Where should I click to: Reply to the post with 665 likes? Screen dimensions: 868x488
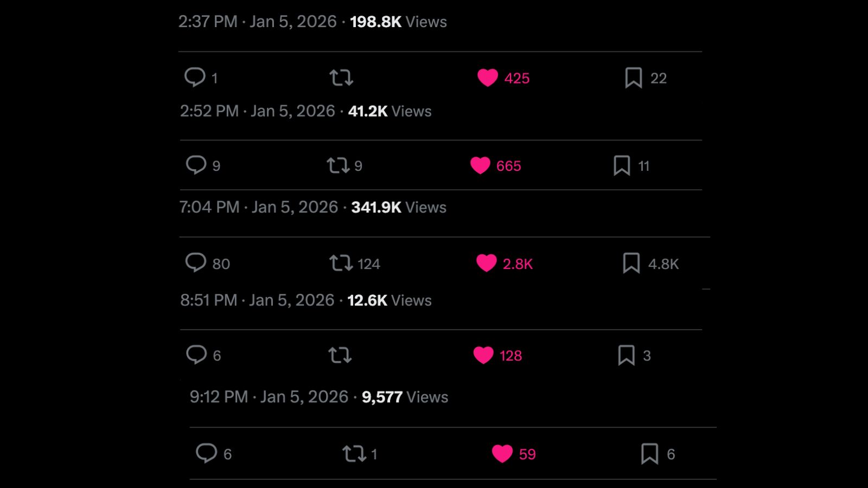pos(196,165)
